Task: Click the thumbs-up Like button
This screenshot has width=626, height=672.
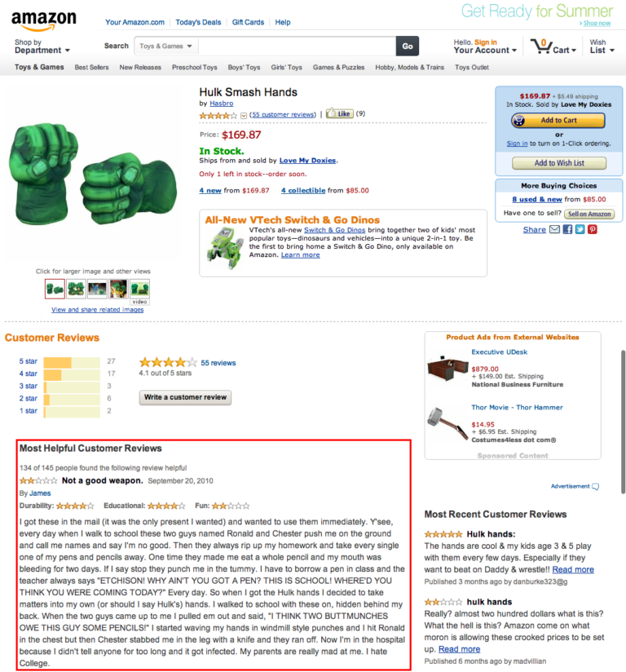Action: 340,113
